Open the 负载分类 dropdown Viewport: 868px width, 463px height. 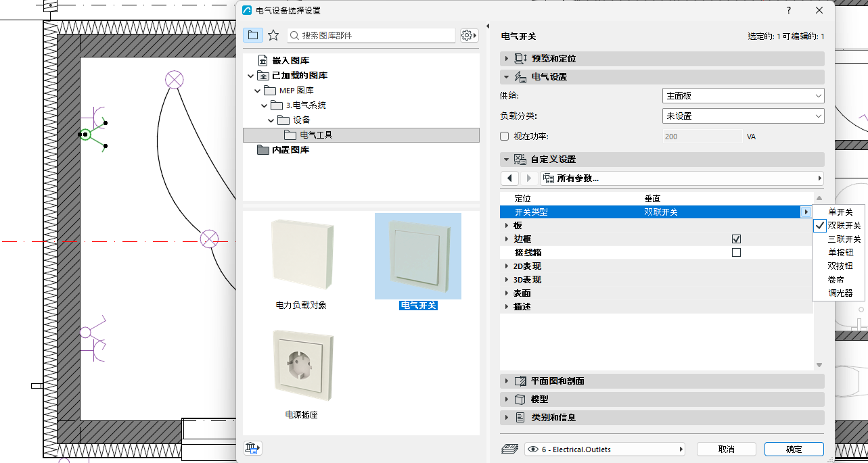(743, 116)
